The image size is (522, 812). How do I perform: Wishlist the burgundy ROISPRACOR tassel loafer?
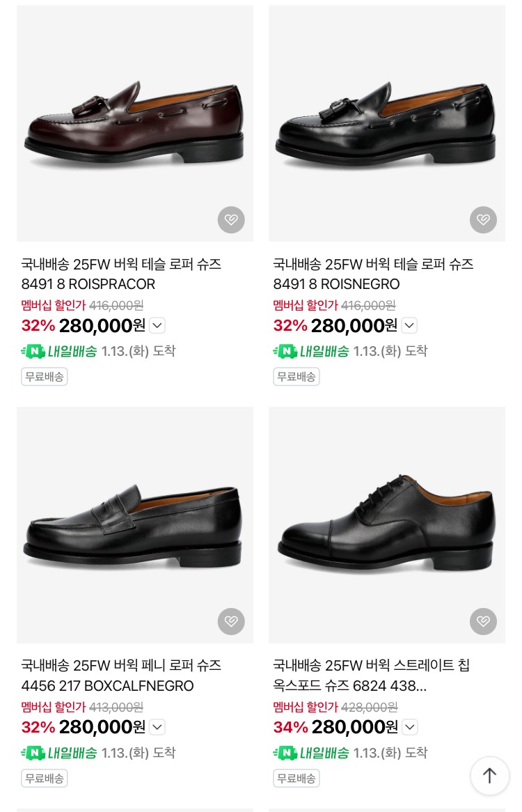(231, 220)
